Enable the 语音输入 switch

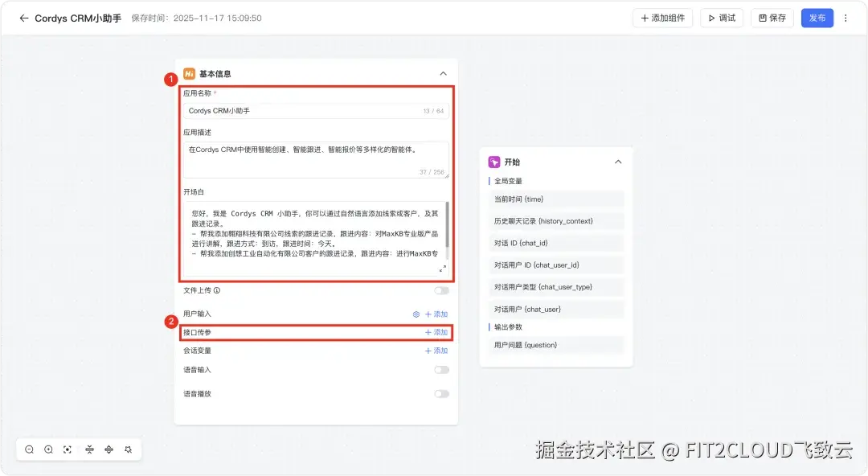pos(442,370)
